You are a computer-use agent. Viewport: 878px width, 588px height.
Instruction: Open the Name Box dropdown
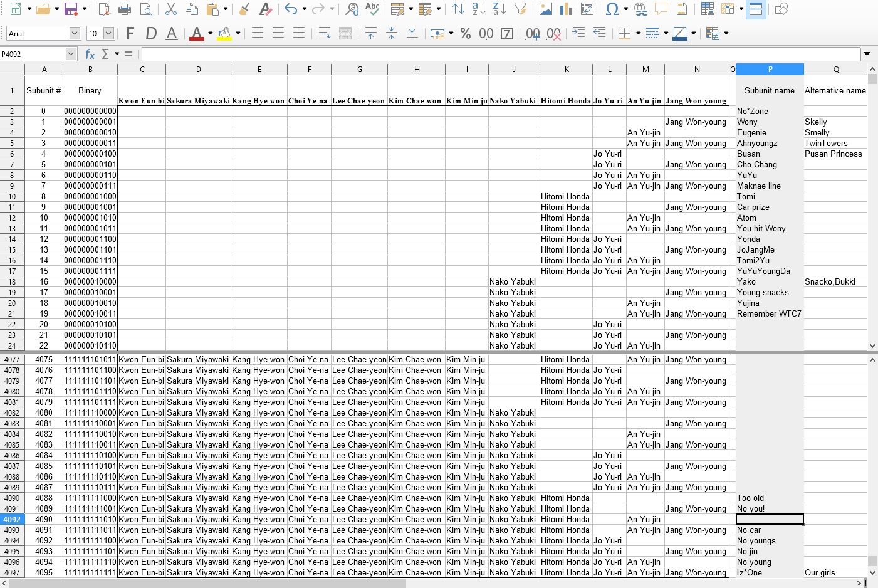[71, 55]
